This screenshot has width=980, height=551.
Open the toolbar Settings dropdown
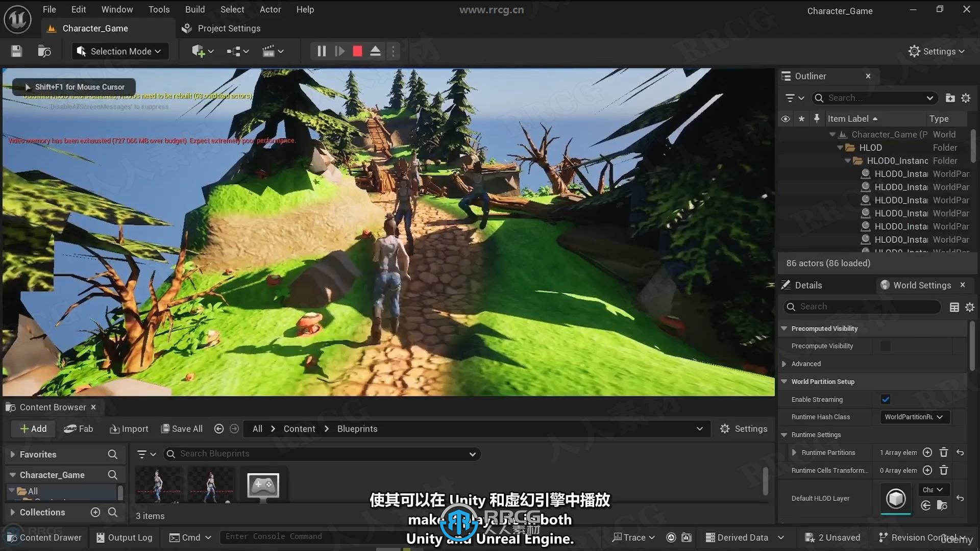937,51
